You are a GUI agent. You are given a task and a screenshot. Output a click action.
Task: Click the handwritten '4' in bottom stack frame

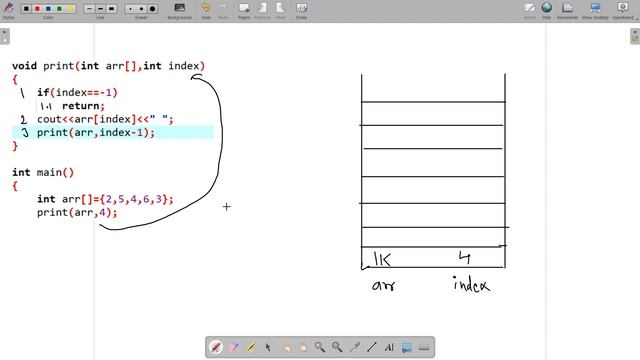(464, 258)
